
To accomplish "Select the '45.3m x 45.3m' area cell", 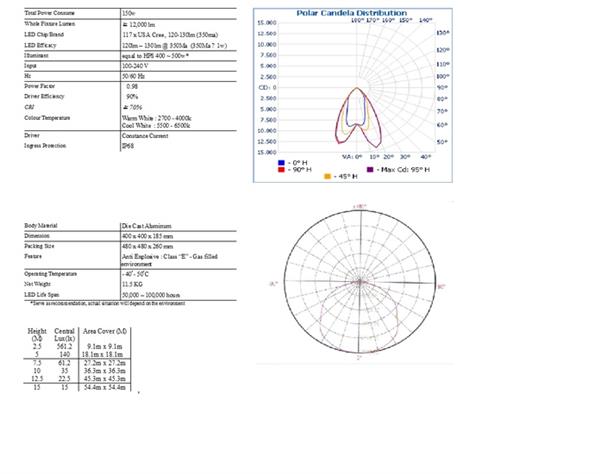I will click(105, 379).
